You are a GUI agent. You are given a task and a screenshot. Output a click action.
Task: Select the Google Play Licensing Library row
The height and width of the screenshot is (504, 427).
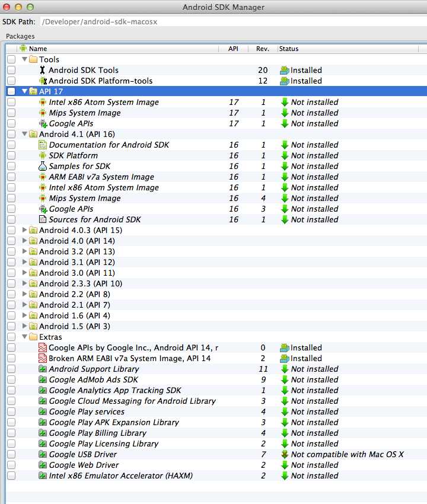(216, 444)
